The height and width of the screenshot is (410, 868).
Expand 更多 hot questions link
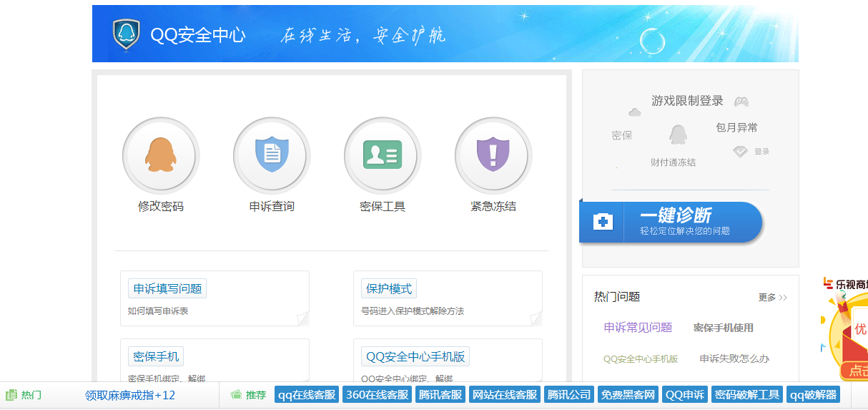tap(773, 298)
